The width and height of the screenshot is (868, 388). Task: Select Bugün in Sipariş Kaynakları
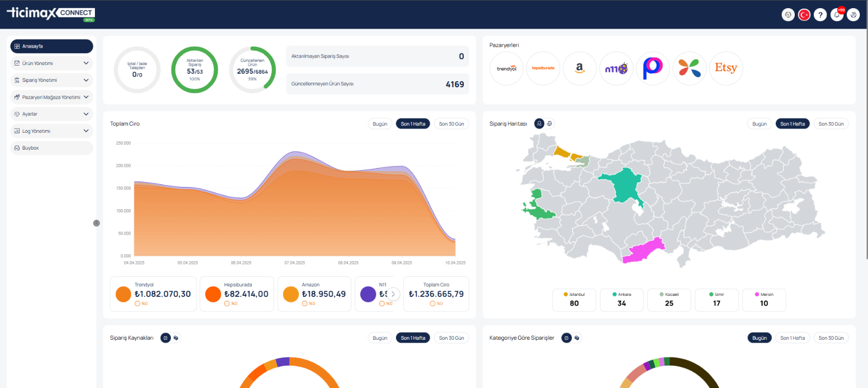tap(380, 338)
